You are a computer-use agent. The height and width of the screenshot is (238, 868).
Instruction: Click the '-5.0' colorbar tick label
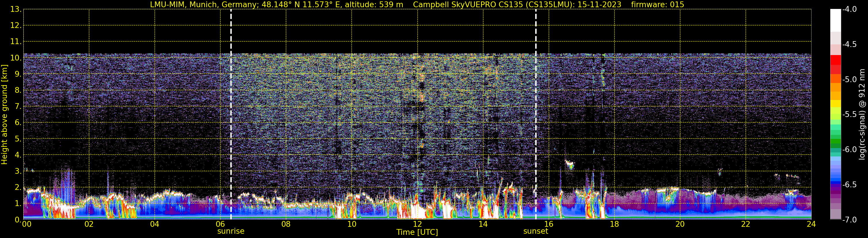(x=849, y=79)
